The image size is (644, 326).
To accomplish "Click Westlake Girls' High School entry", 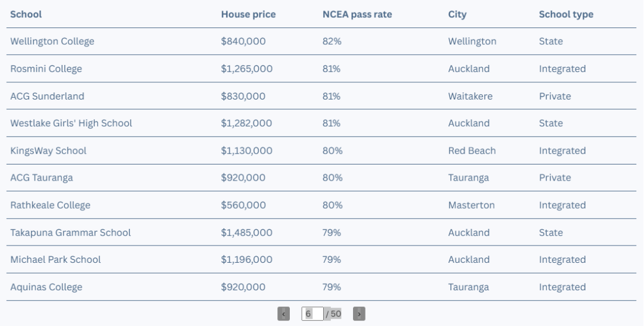I will (71, 123).
